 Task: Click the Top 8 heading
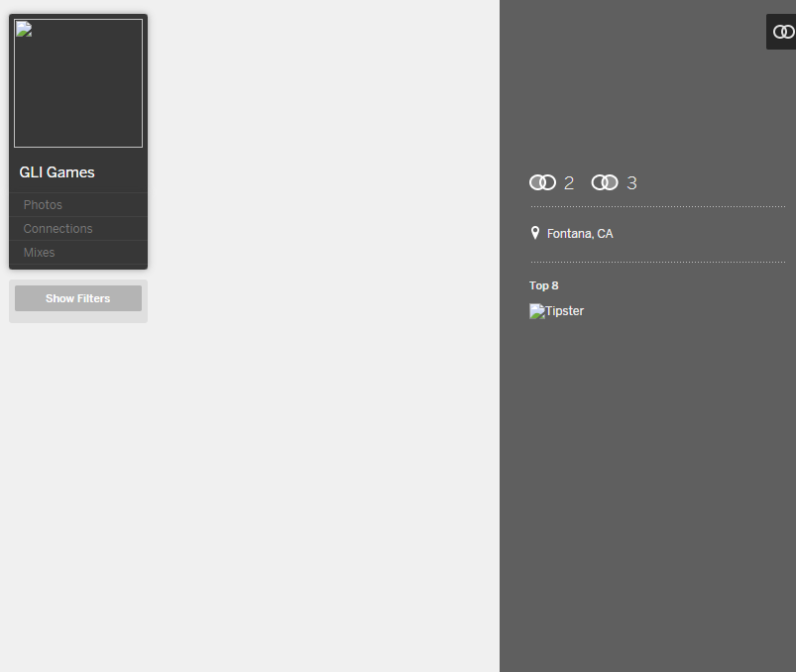pyautogui.click(x=543, y=285)
